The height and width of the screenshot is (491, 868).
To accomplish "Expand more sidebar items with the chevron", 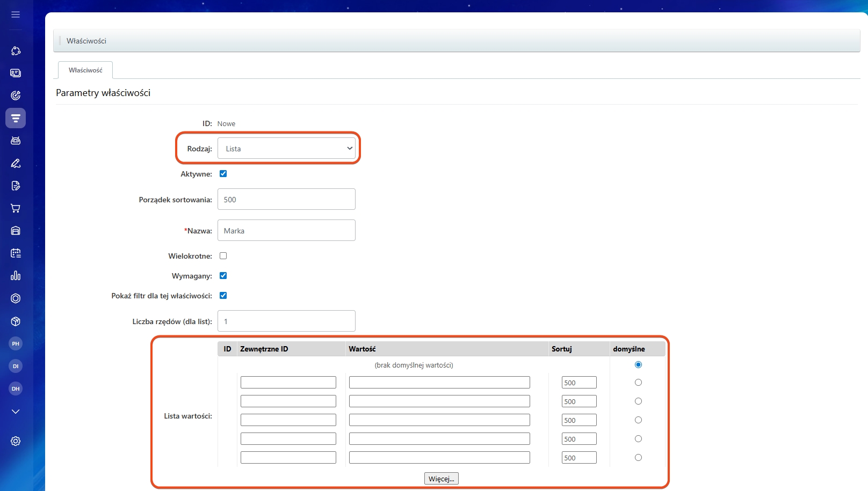I will pos(16,412).
